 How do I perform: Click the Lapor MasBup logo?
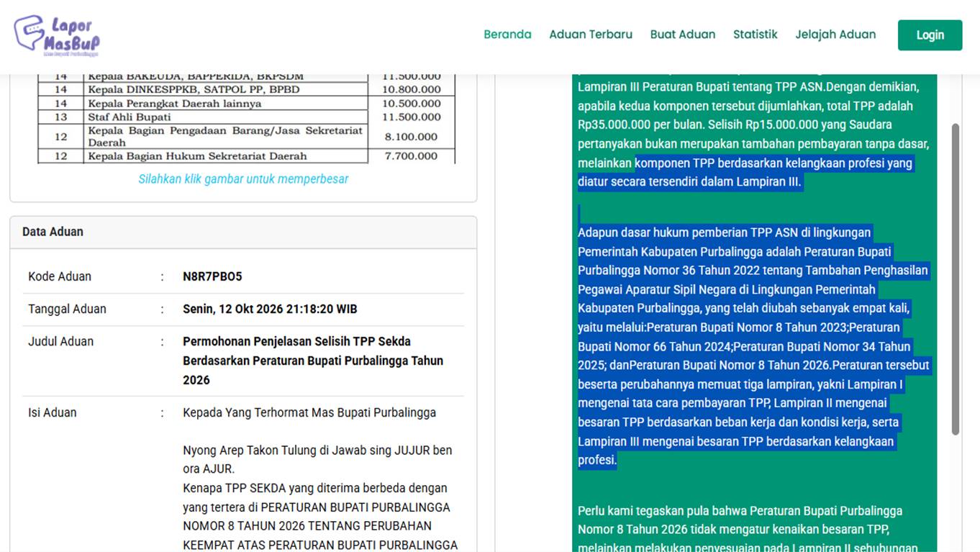(57, 36)
